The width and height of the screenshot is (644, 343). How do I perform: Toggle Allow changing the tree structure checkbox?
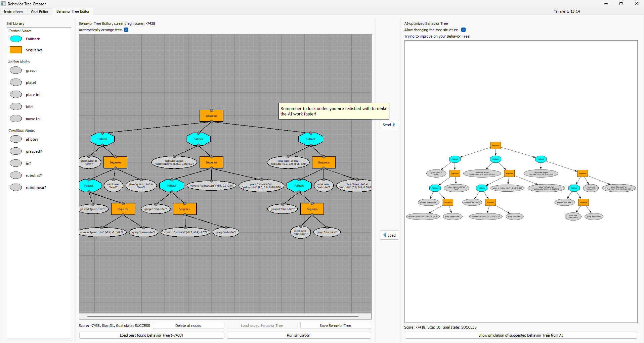pos(463,30)
